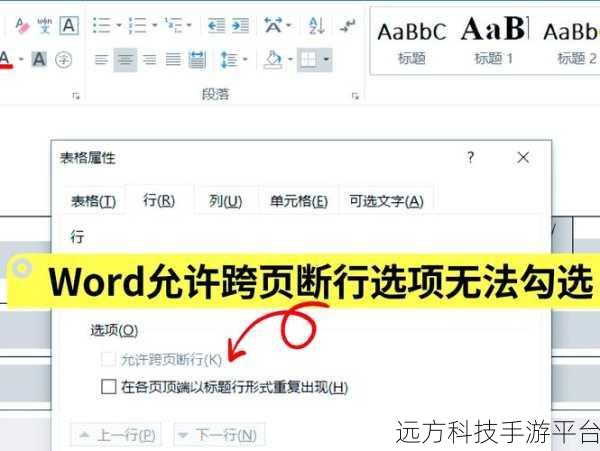Click the decrease indent icon
The width and height of the screenshot is (600, 451).
coord(216,26)
